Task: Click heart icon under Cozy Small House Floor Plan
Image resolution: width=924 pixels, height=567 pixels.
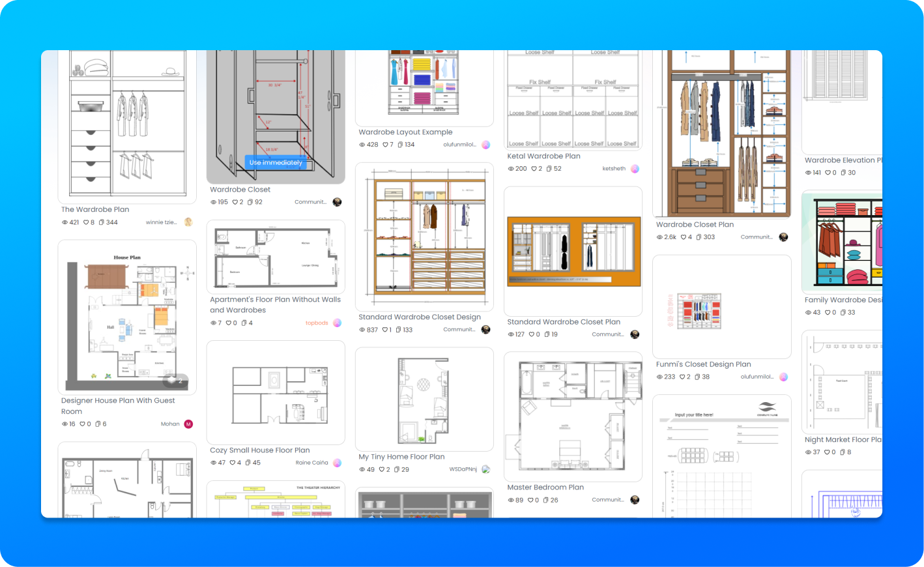Action: [x=233, y=463]
